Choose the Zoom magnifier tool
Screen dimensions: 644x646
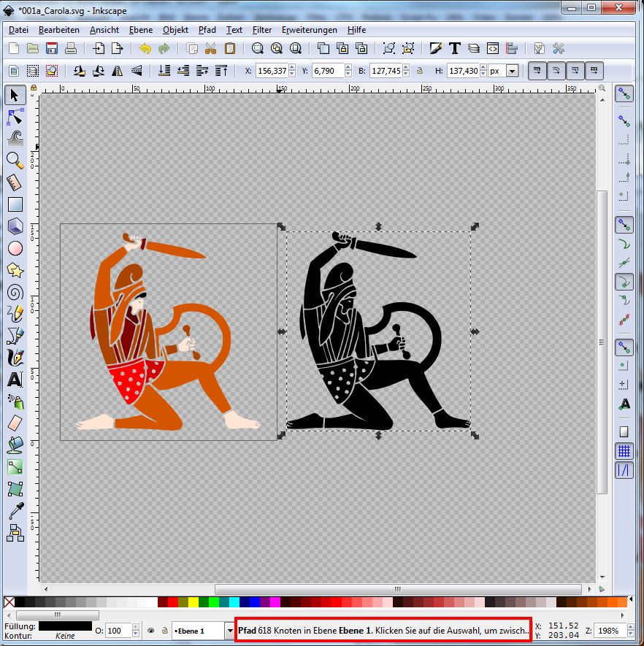click(15, 161)
